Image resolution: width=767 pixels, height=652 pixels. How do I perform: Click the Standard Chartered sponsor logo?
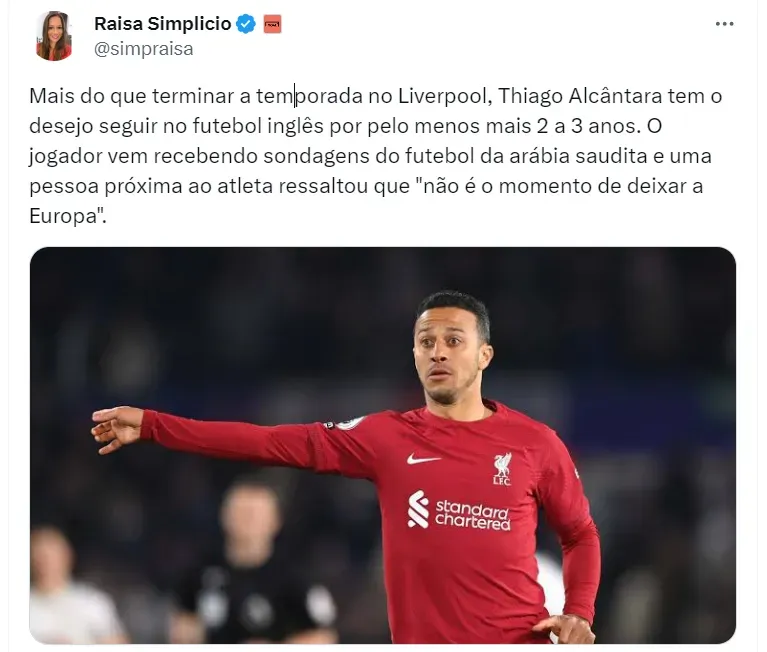click(x=458, y=511)
